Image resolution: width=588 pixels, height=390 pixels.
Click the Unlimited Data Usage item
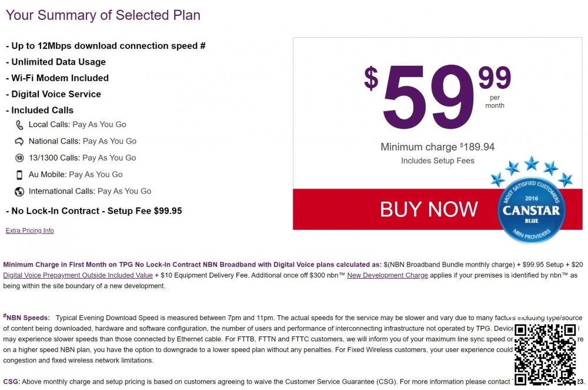(x=58, y=62)
